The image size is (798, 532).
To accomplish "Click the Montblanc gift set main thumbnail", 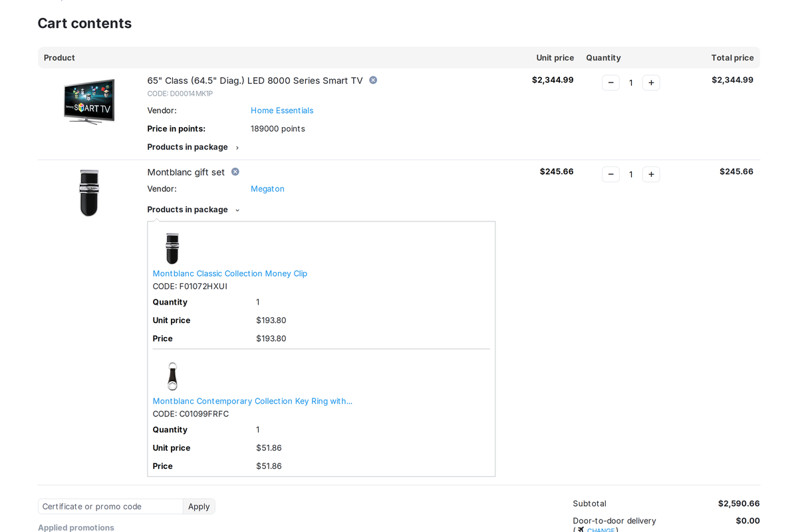I will pos(89,193).
